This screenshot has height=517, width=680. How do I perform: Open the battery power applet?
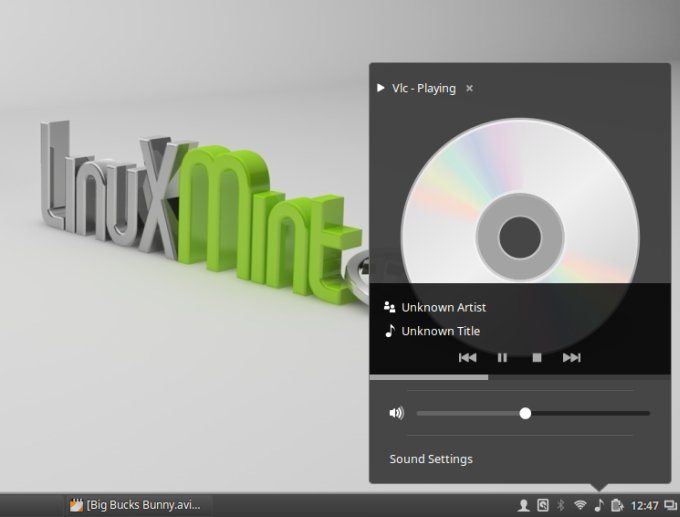click(617, 505)
